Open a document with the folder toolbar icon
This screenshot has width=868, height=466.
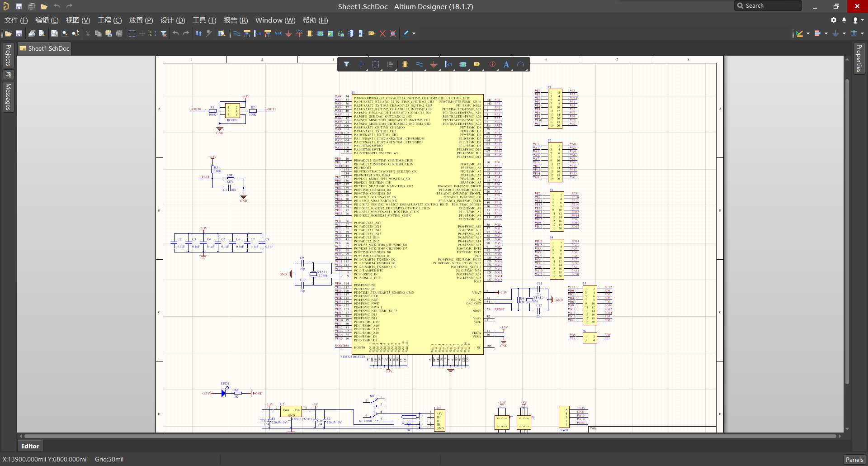coord(8,33)
